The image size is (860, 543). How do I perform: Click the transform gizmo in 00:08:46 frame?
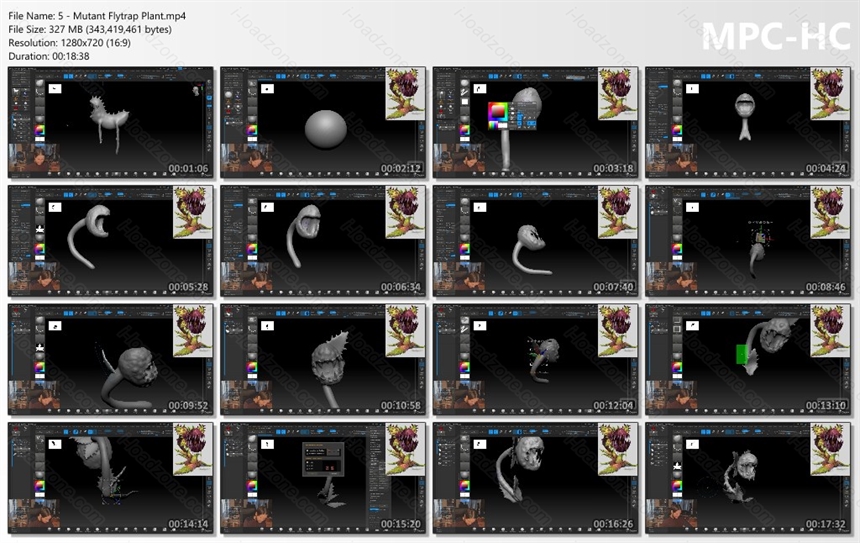point(760,234)
